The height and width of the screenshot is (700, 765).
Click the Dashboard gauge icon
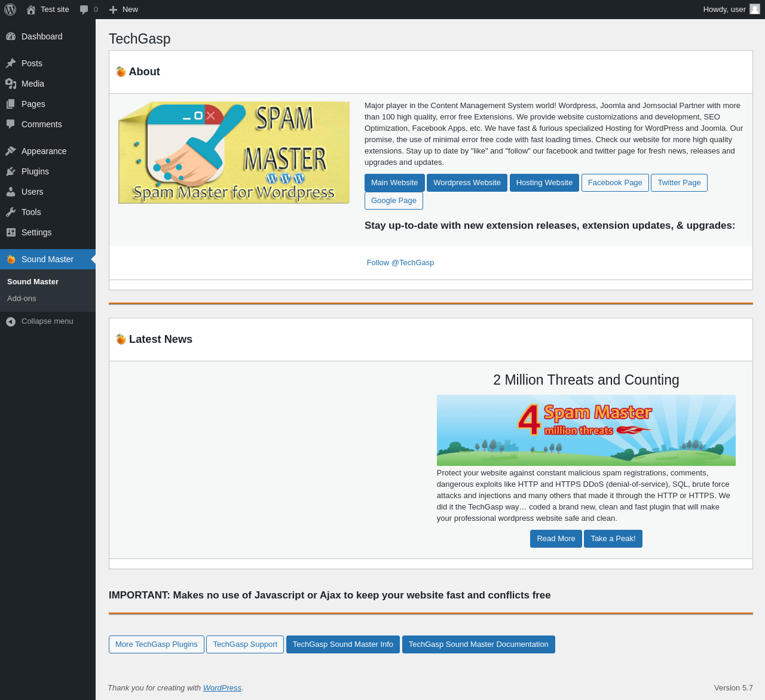[x=11, y=36]
